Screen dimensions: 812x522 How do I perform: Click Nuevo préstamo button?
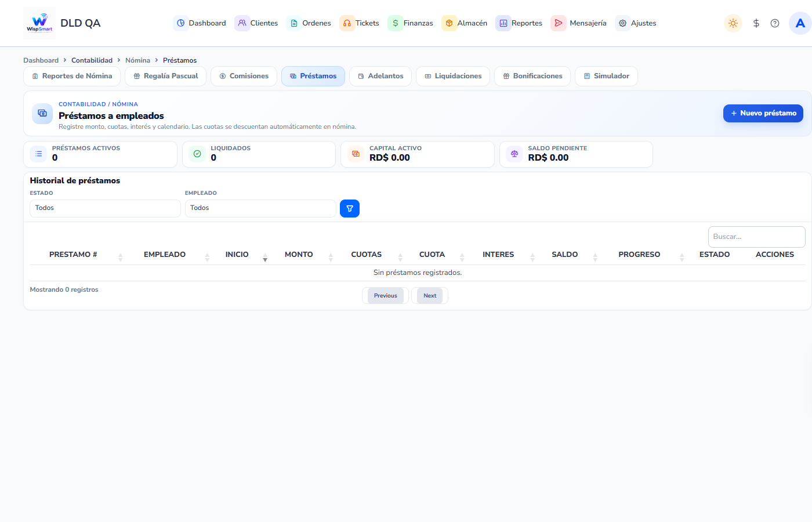(x=763, y=113)
